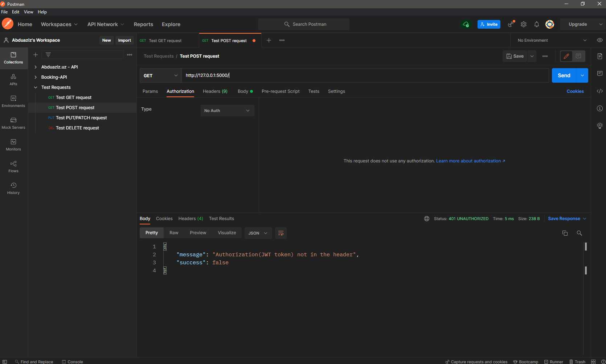The width and height of the screenshot is (606, 364).
Task: Toggle line wrap in response viewer
Action: pyautogui.click(x=281, y=233)
